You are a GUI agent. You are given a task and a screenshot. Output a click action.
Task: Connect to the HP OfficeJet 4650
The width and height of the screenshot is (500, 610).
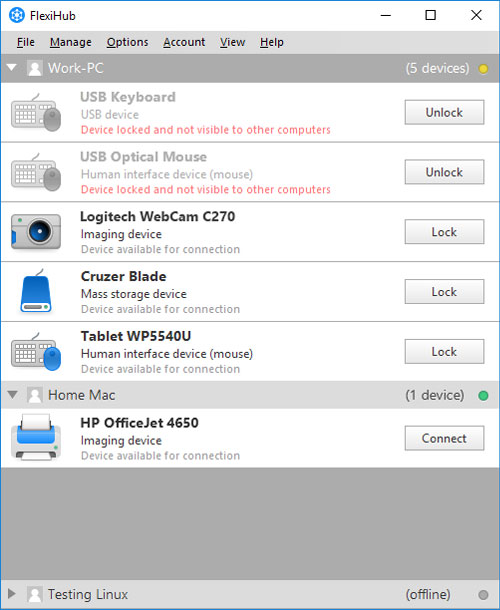444,438
